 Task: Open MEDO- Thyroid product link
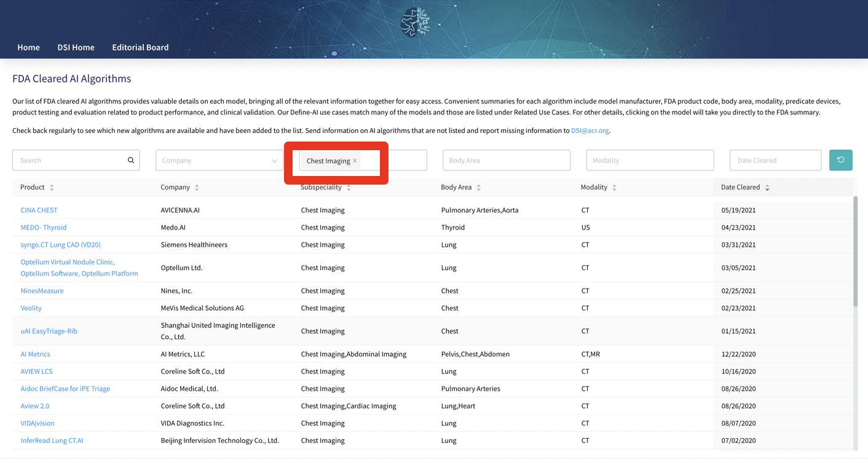[44, 227]
